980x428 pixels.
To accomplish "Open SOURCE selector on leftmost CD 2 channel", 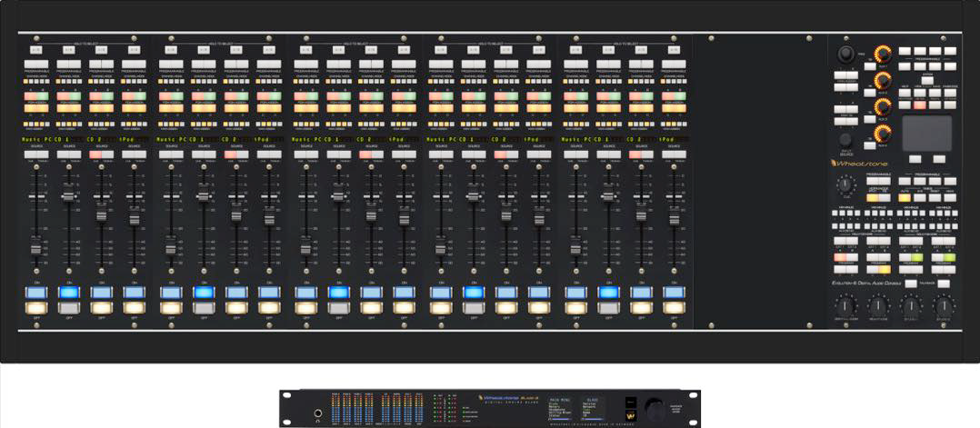I will 102,154.
